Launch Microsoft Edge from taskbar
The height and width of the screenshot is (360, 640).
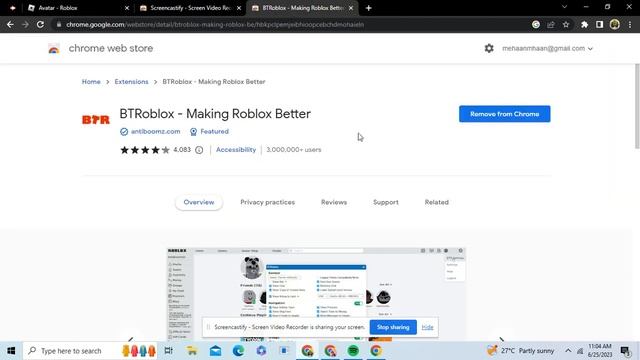pos(238,351)
